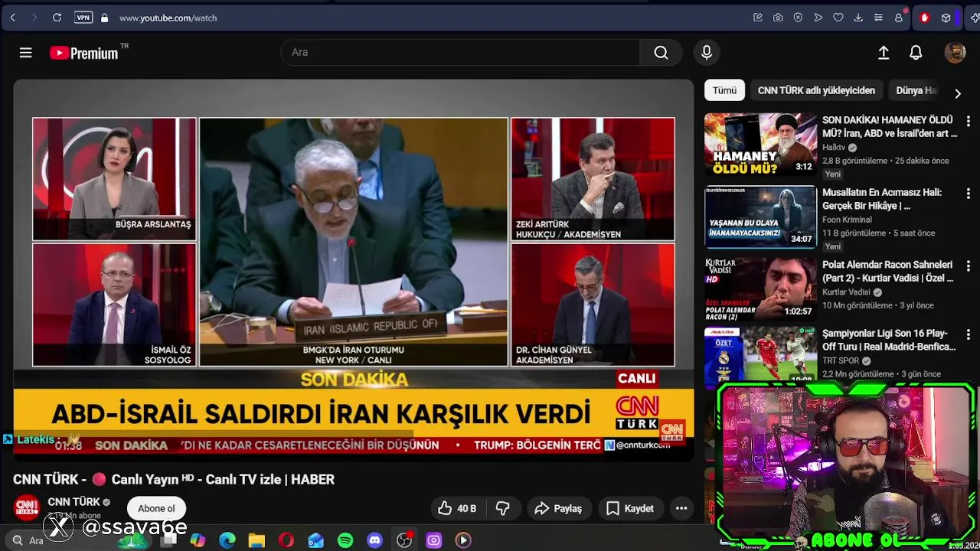Subscribe with the 'Abone ol' button
This screenshot has width=980, height=551.
156,508
